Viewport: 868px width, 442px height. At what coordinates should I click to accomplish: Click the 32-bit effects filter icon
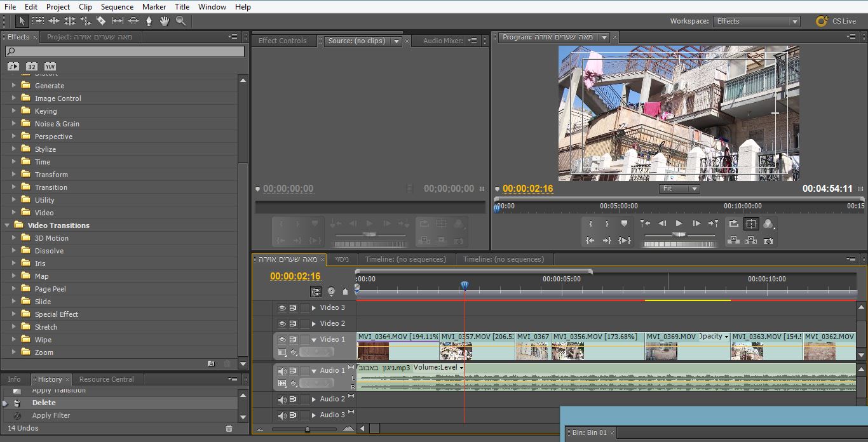(x=32, y=66)
